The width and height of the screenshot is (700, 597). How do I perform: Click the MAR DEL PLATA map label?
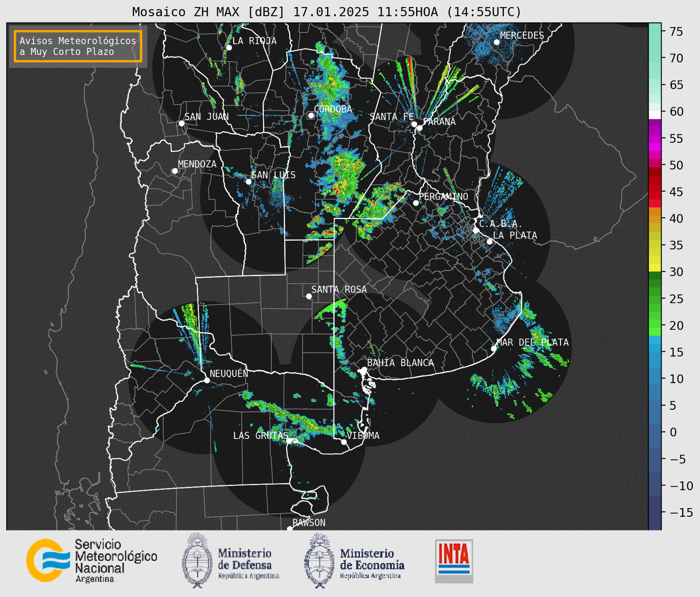tap(532, 343)
